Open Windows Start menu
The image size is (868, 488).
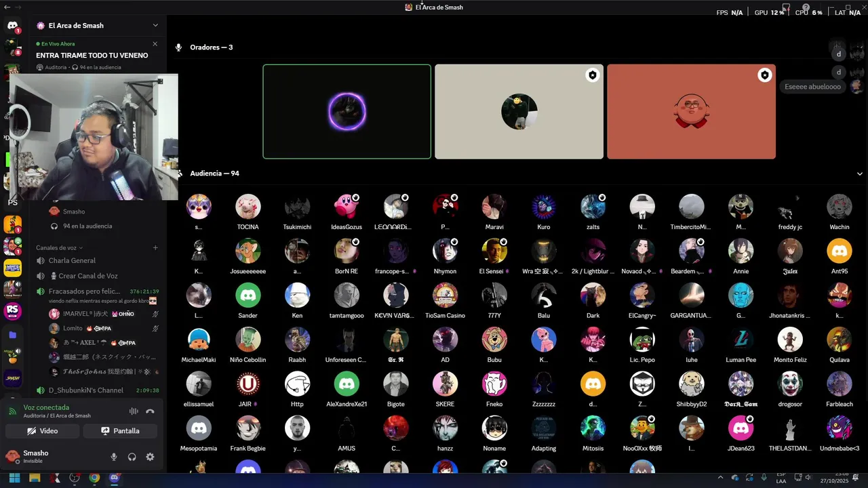click(x=14, y=478)
